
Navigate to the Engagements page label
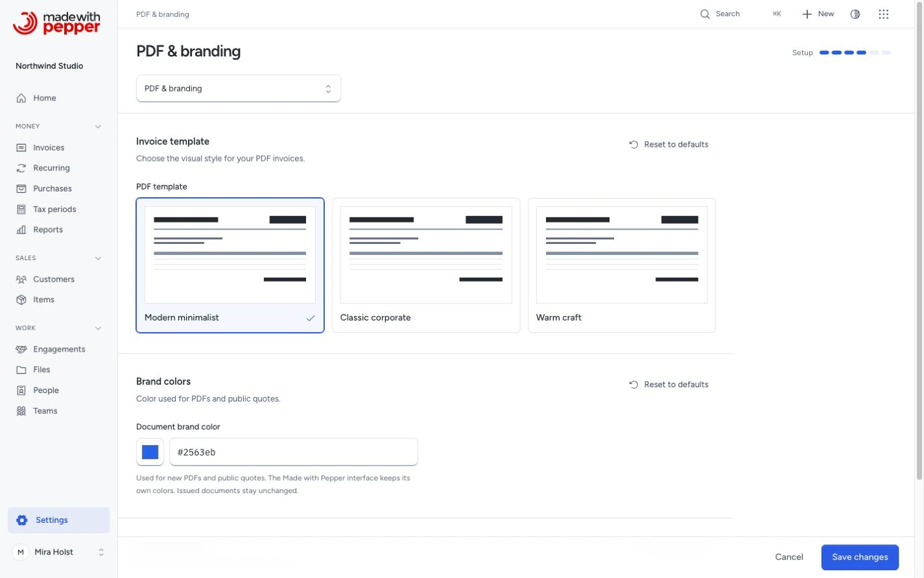pyautogui.click(x=59, y=350)
